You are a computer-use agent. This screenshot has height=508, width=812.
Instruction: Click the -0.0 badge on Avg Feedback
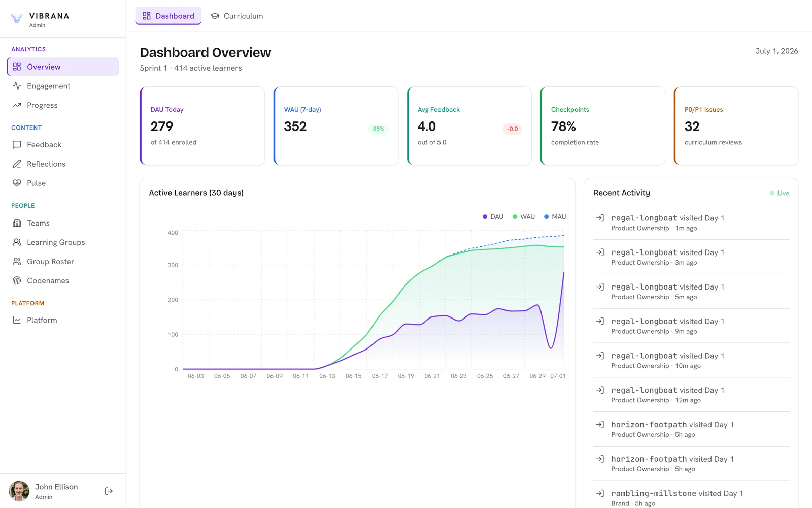pyautogui.click(x=513, y=129)
